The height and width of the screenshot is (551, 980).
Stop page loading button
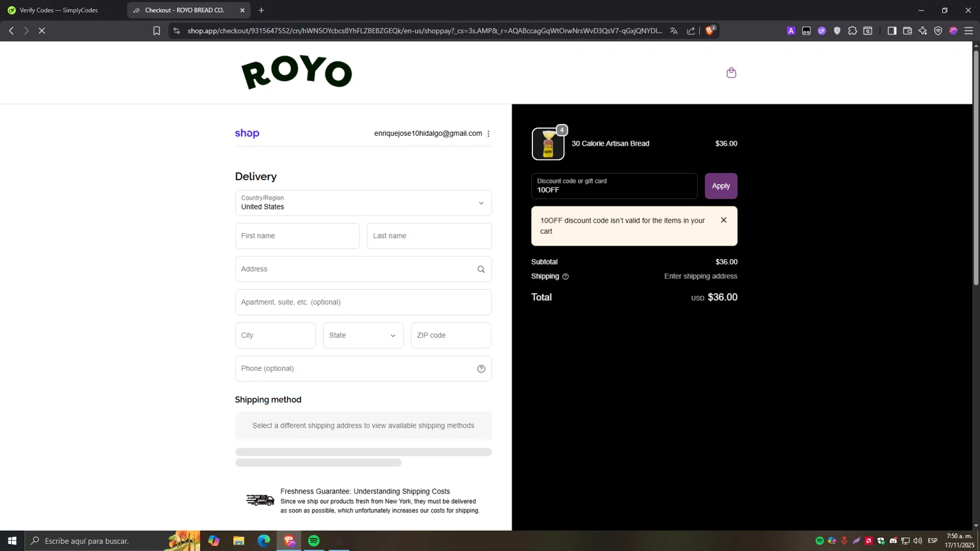point(41,31)
